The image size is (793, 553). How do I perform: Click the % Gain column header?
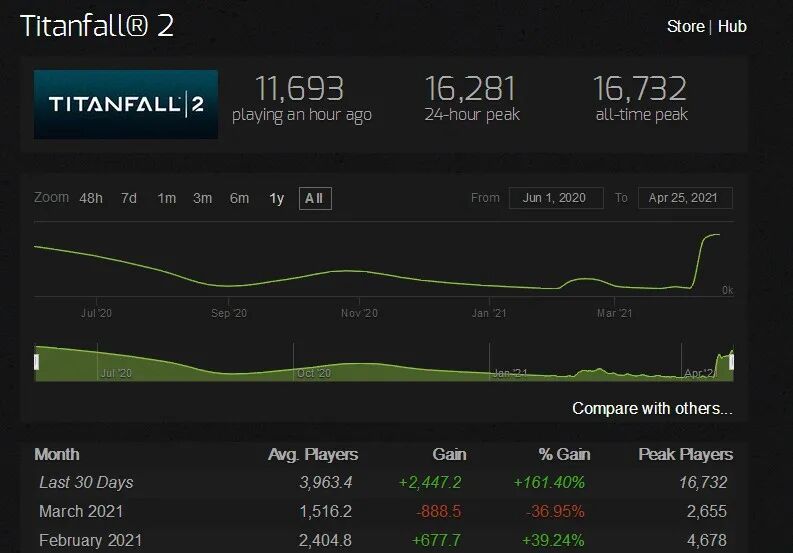point(564,454)
